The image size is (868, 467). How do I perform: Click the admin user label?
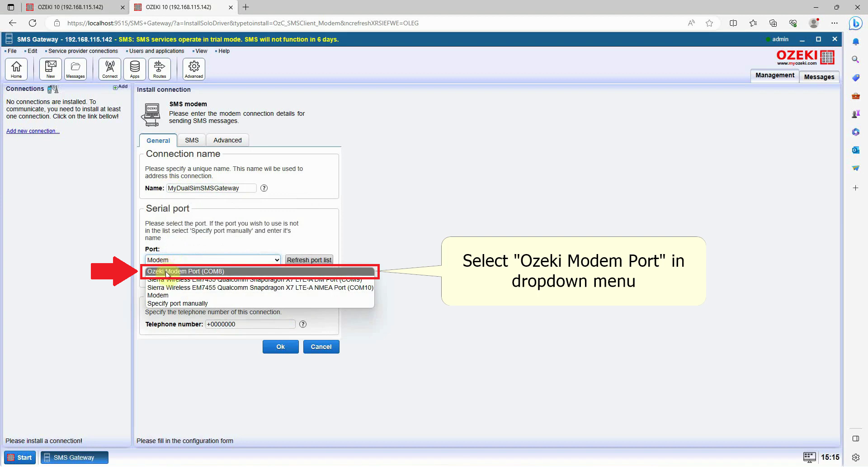(x=780, y=39)
